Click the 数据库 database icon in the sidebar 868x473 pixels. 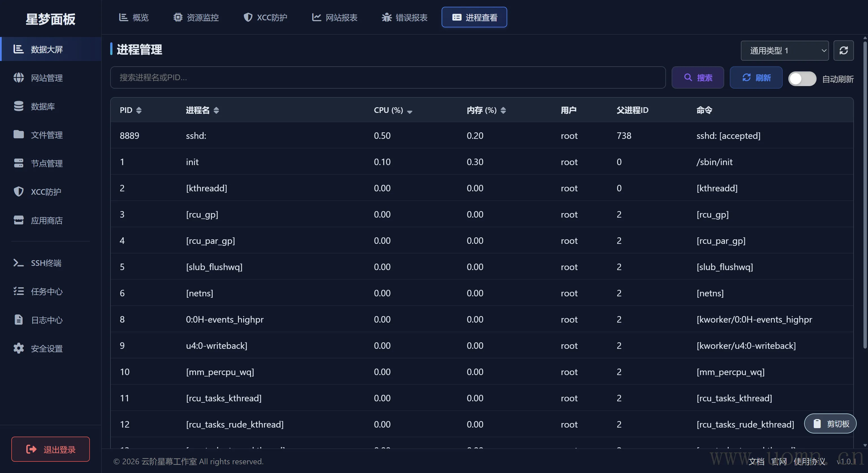click(x=19, y=106)
